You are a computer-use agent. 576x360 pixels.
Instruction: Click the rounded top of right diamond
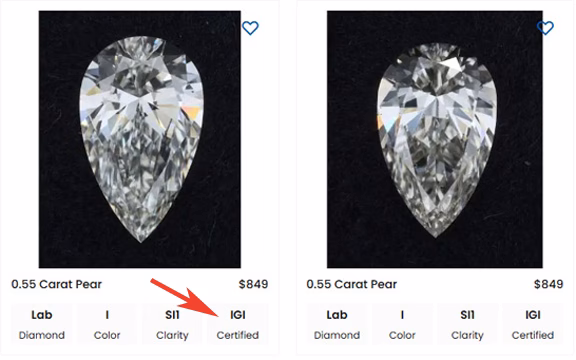436,50
